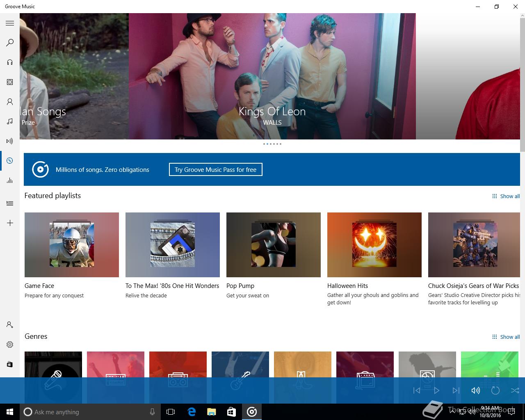Click the 'Get your sweat on' description

tap(248, 295)
